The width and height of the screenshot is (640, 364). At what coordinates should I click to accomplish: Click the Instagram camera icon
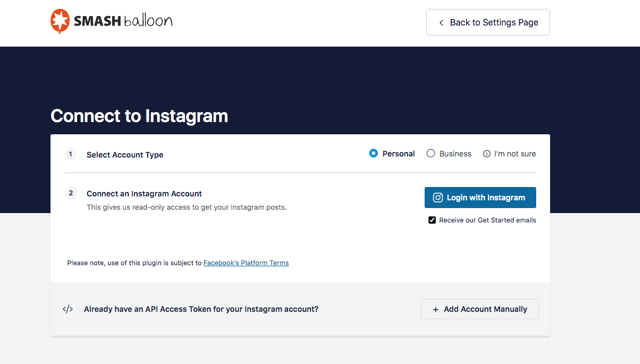point(438,198)
